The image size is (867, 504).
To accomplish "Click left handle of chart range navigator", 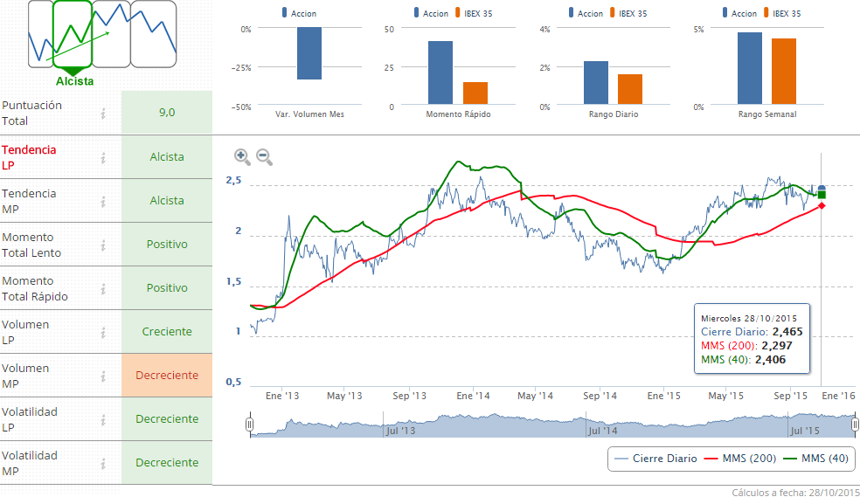I will [x=250, y=425].
